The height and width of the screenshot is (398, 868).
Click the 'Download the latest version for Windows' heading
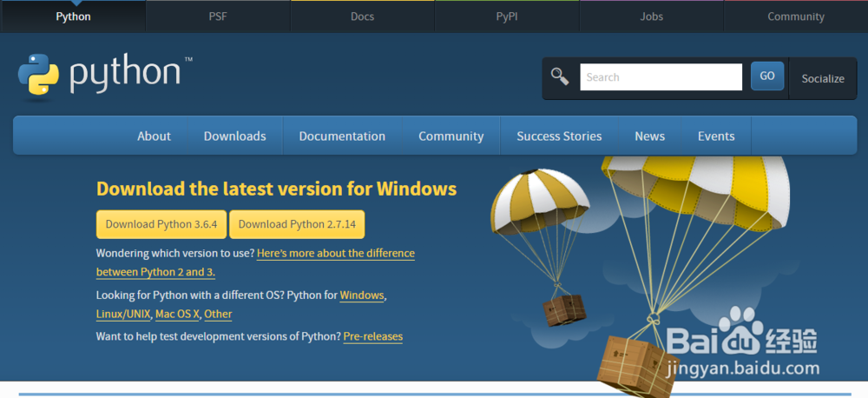coord(276,189)
